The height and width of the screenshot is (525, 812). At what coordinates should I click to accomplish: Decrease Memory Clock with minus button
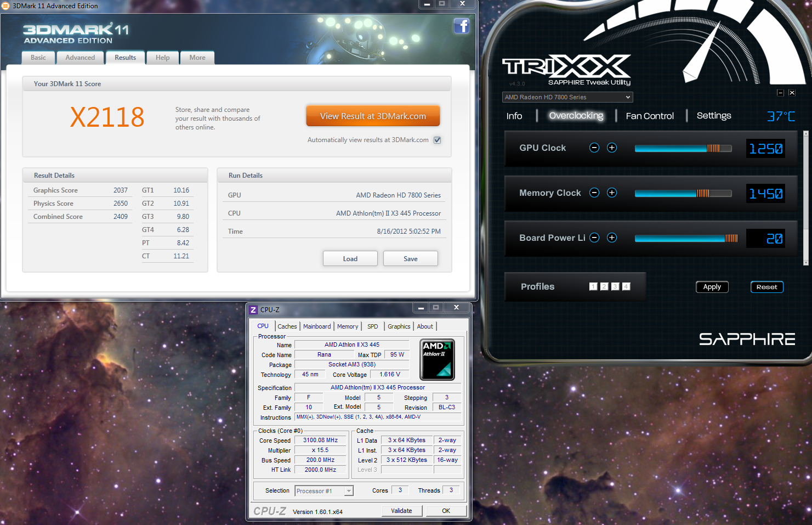click(x=594, y=193)
